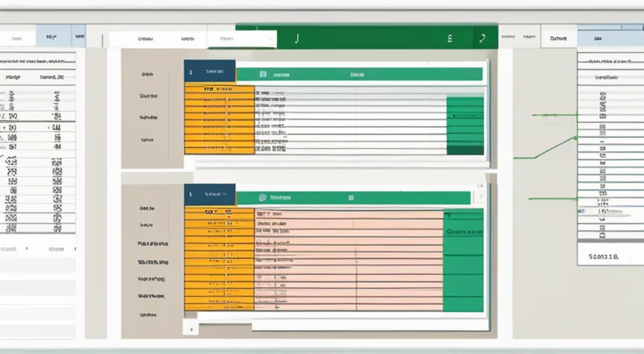Click the bottom value field in the right panel
This screenshot has width=644, height=354.
[604, 257]
